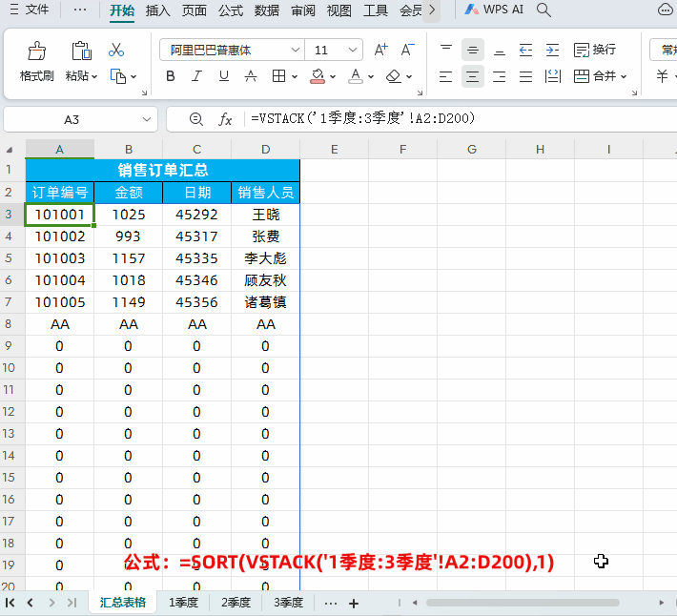
Task: Toggle center horizontal alignment
Action: pos(472,76)
